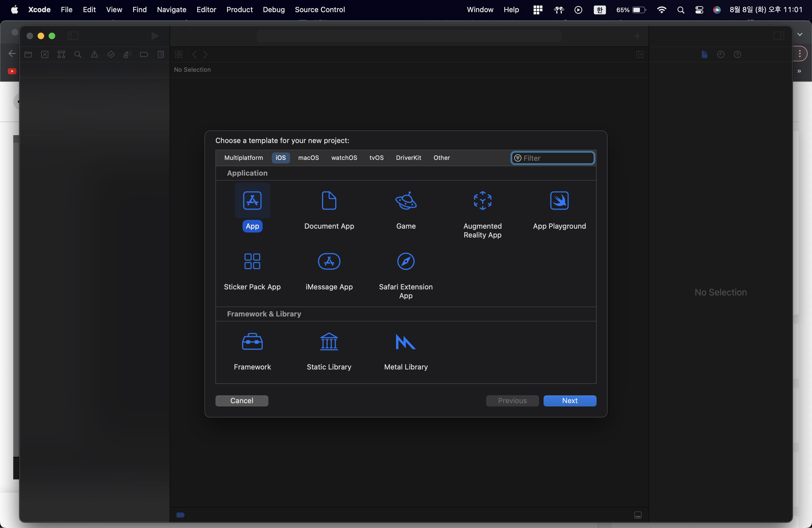Open the Product menu
The width and height of the screenshot is (812, 528).
click(239, 10)
